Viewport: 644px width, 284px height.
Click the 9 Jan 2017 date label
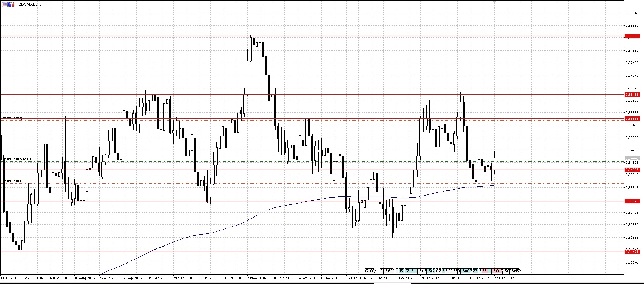pos(404,278)
